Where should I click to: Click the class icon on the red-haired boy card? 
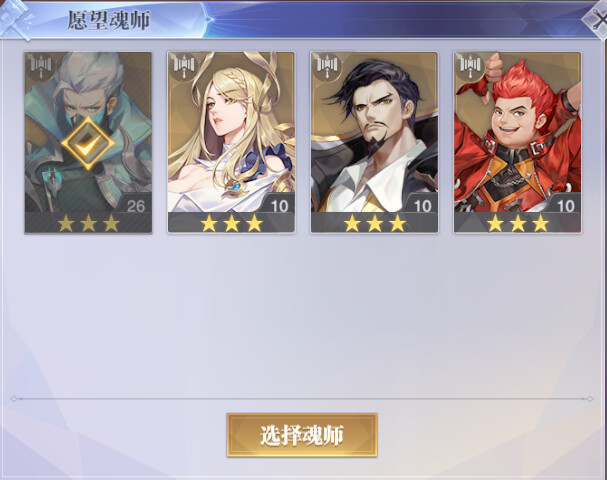click(470, 65)
